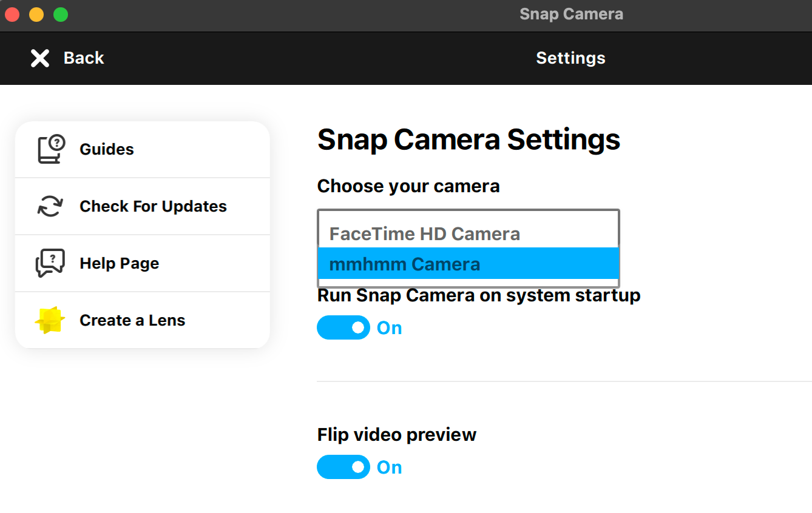Viewport: 812px width, 513px height.
Task: Close the window with the red button
Action: point(12,15)
